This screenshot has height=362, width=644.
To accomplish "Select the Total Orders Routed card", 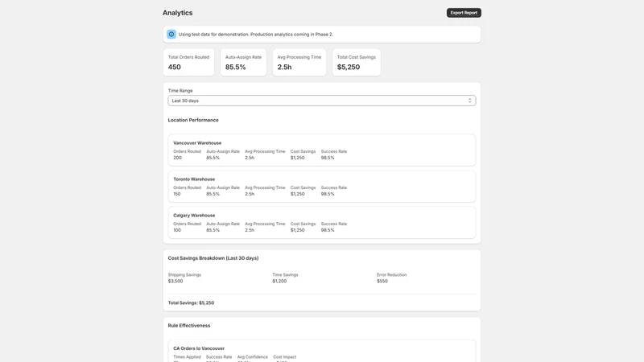I will [188, 63].
